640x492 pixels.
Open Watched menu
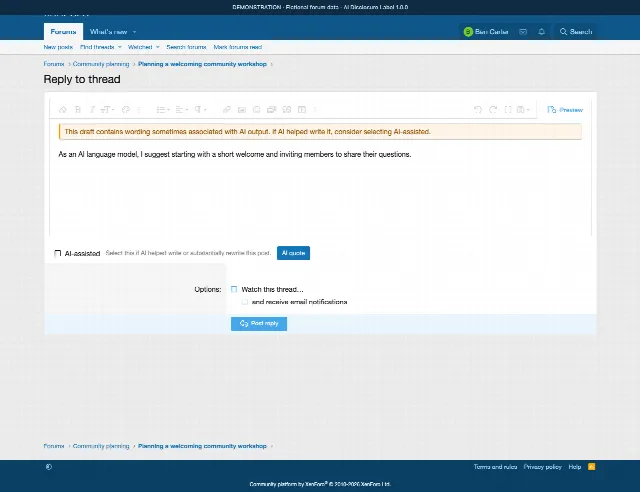pos(140,47)
